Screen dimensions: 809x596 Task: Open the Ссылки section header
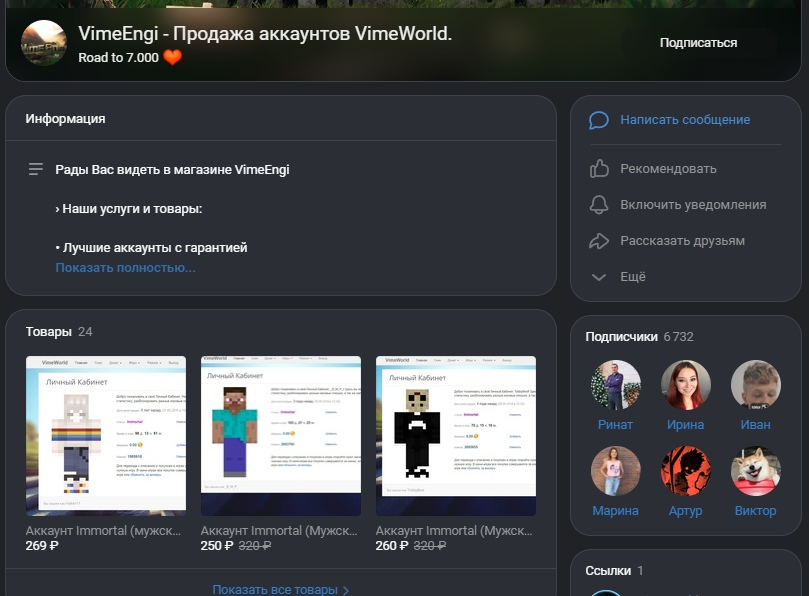(613, 571)
